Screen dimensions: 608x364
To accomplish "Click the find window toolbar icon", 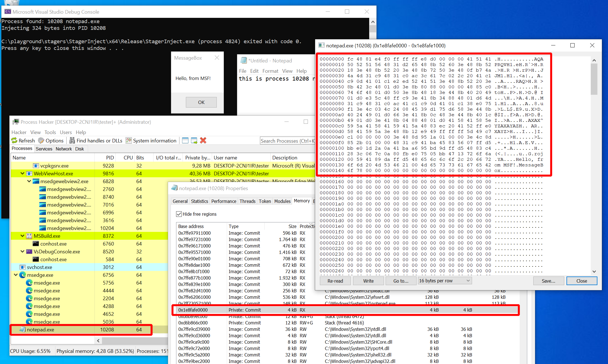I will click(185, 140).
